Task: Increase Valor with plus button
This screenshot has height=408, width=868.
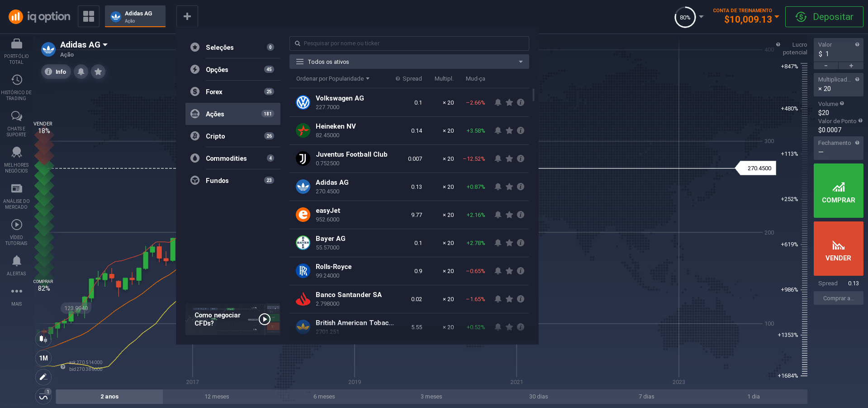Action: [851, 66]
